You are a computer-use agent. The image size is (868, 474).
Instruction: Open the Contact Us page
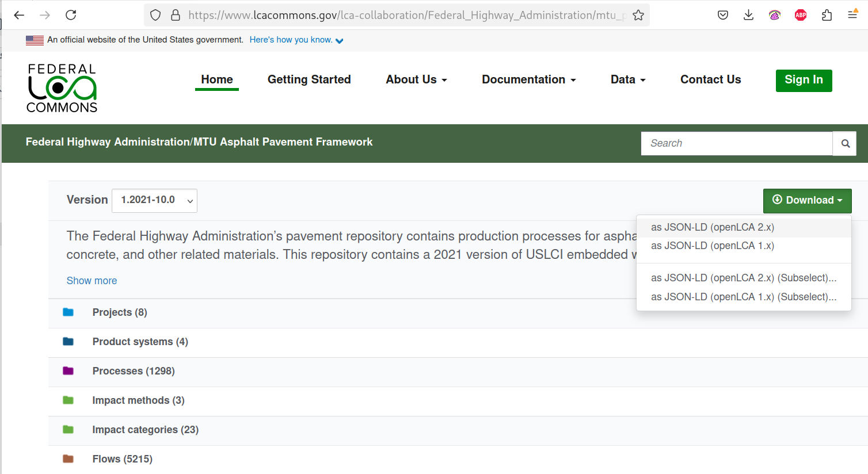(x=710, y=80)
